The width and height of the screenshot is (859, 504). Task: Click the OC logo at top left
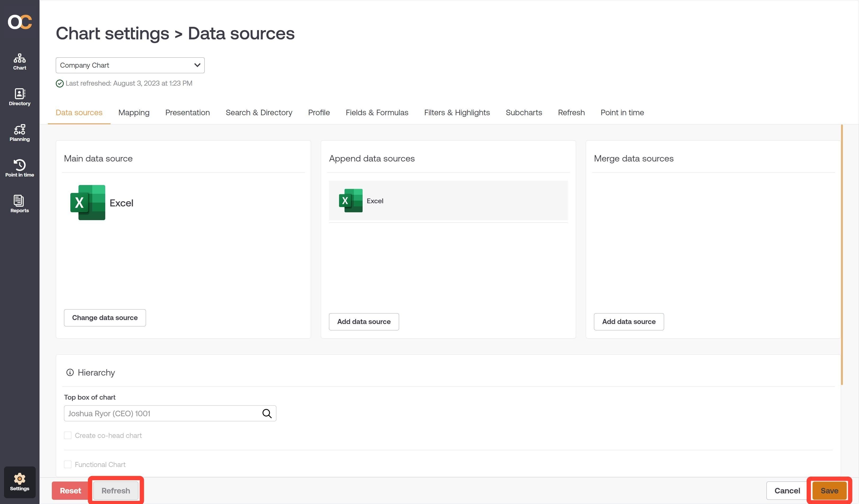pyautogui.click(x=20, y=22)
